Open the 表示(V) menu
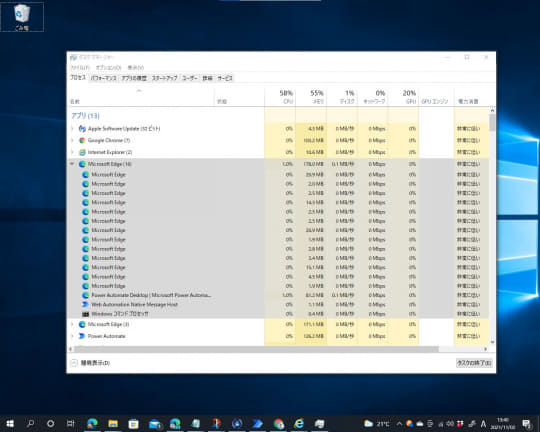 tap(136, 68)
